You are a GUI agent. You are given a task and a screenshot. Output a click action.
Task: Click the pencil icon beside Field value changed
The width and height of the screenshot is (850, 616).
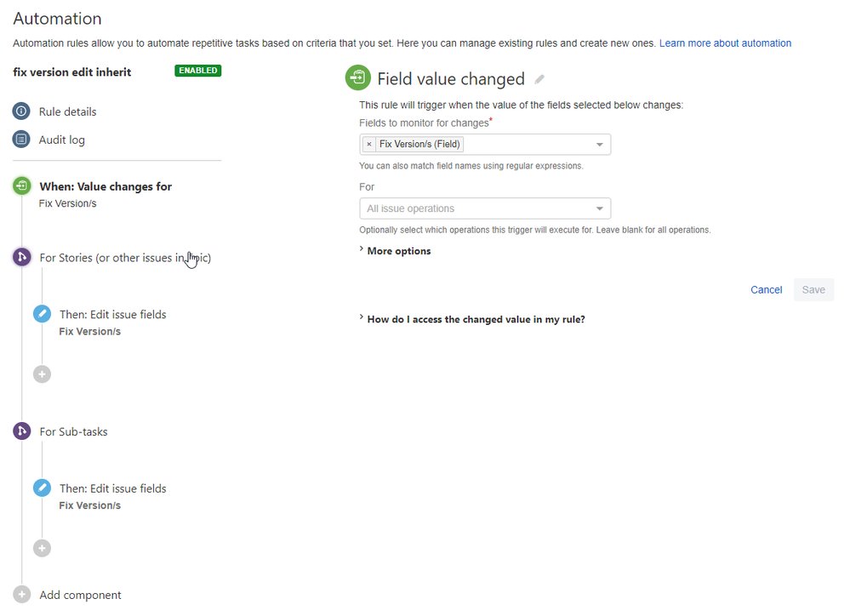click(x=539, y=79)
